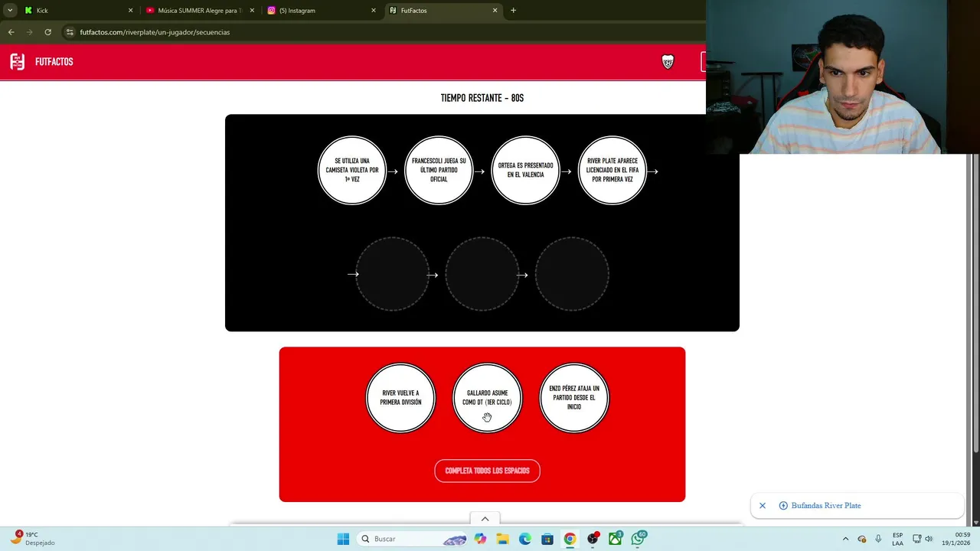The width and height of the screenshot is (980, 551).
Task: Open File Explorer from the taskbar
Action: click(502, 539)
